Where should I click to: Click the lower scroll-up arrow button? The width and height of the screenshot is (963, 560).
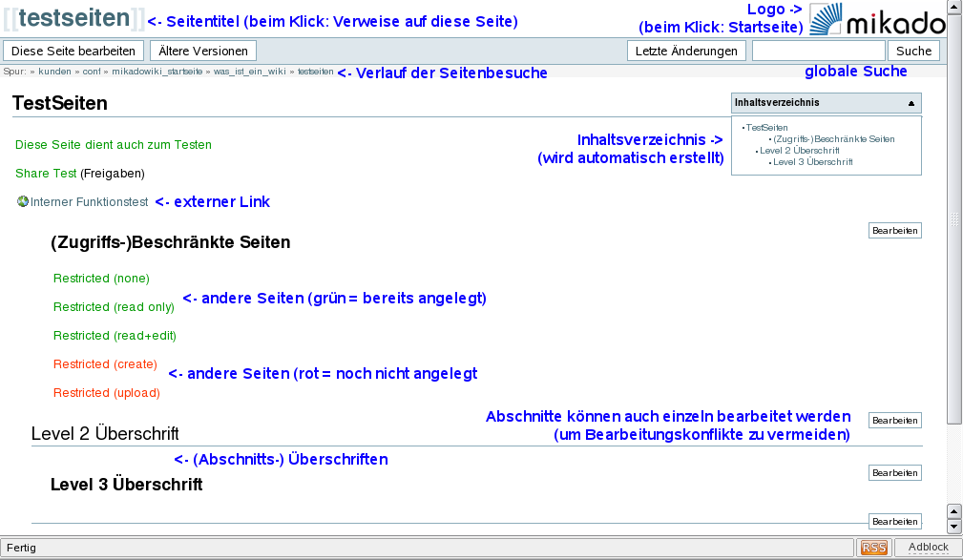click(953, 511)
